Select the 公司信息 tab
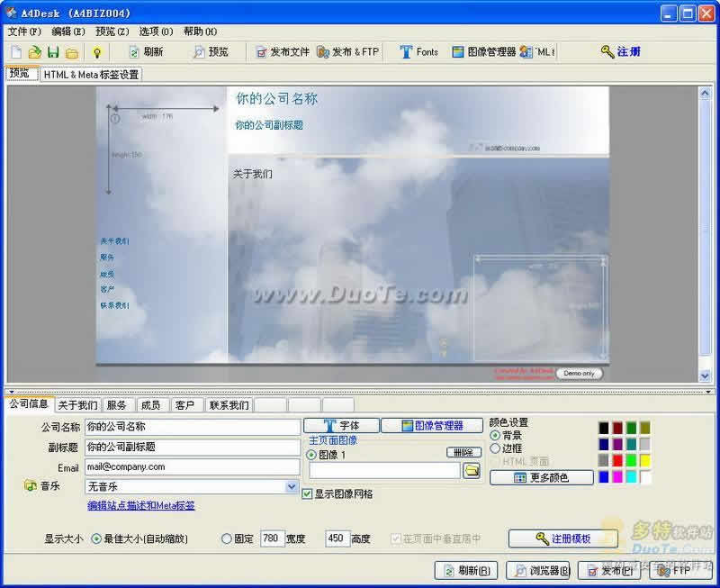This screenshot has height=588, width=720. pos(29,403)
